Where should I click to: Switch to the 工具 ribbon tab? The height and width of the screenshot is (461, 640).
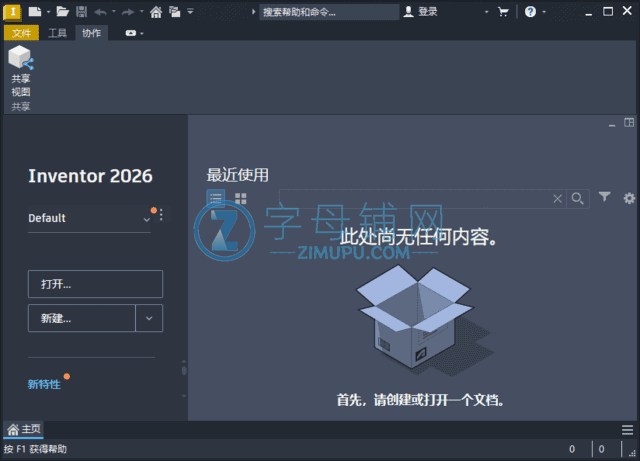57,33
